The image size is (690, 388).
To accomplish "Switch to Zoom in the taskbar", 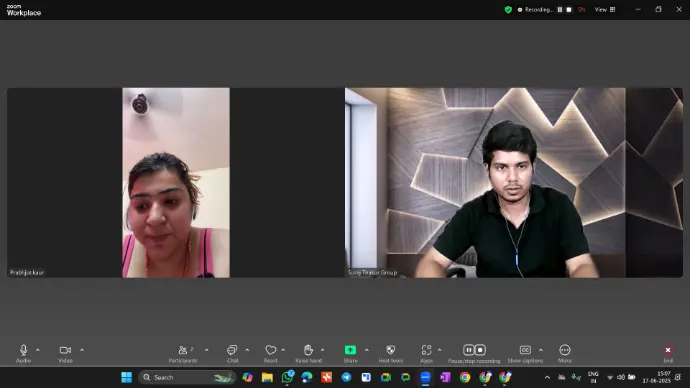I will tap(425, 377).
